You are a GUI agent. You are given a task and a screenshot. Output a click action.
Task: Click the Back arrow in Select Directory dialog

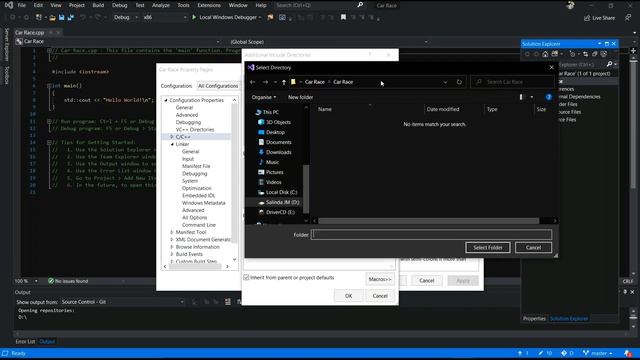[253, 82]
